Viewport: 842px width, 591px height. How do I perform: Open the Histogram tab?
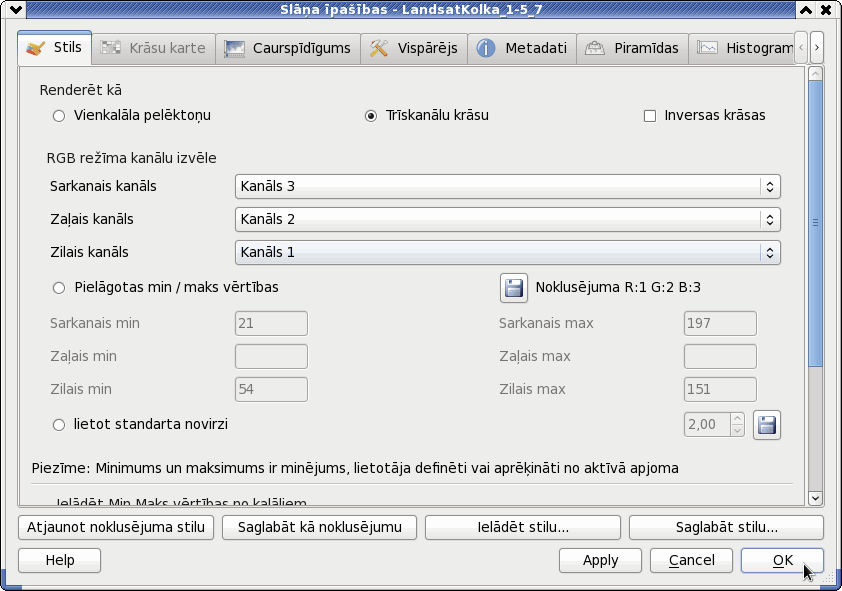[741, 48]
